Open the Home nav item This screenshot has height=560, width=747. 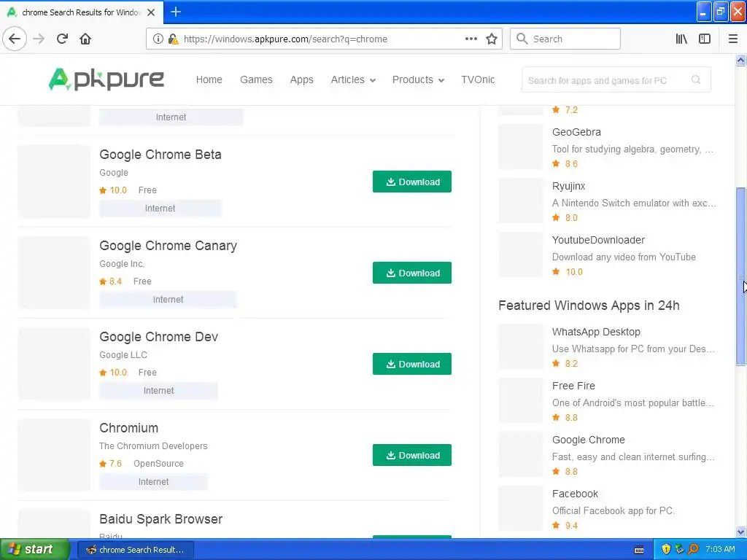point(209,79)
